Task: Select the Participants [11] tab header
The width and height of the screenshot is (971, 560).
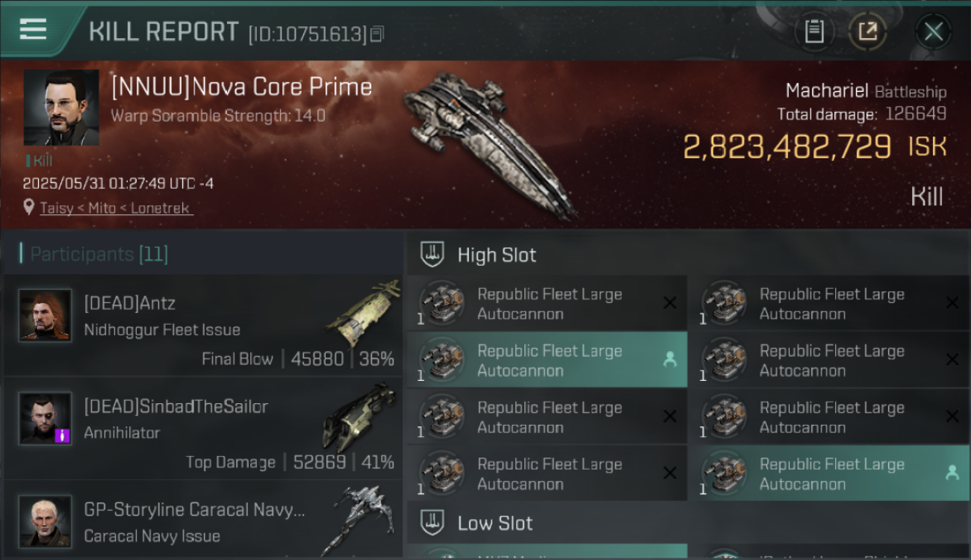Action: (99, 255)
